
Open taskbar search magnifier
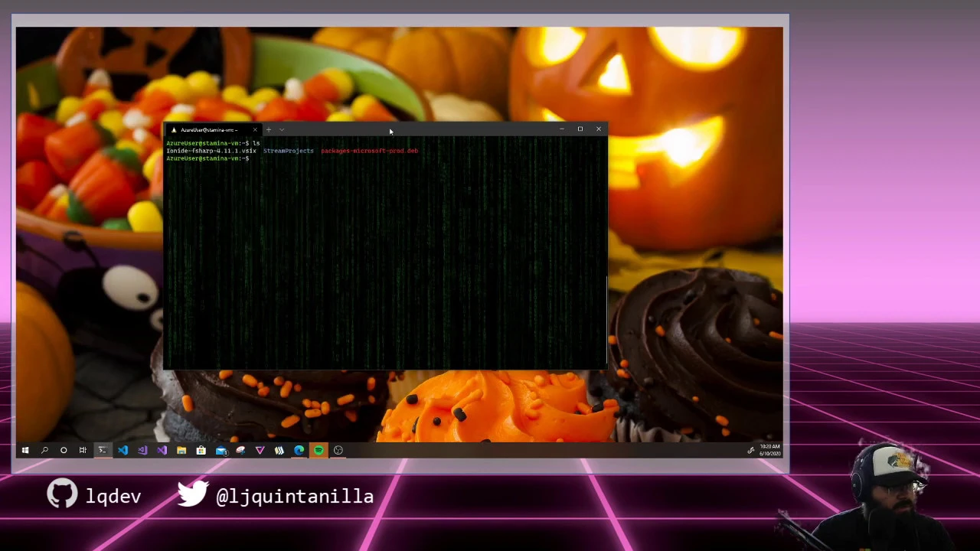pyautogui.click(x=44, y=450)
